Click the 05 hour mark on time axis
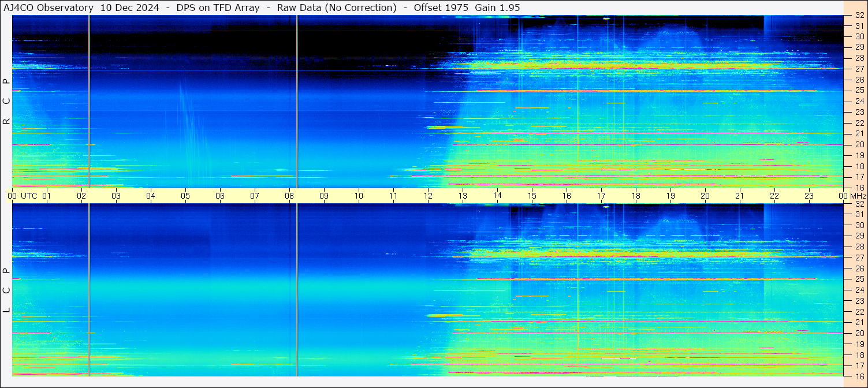868x388 pixels. tap(185, 196)
